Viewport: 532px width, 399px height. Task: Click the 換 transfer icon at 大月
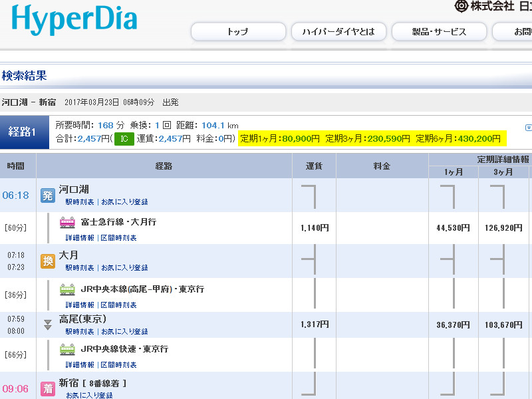(48, 261)
